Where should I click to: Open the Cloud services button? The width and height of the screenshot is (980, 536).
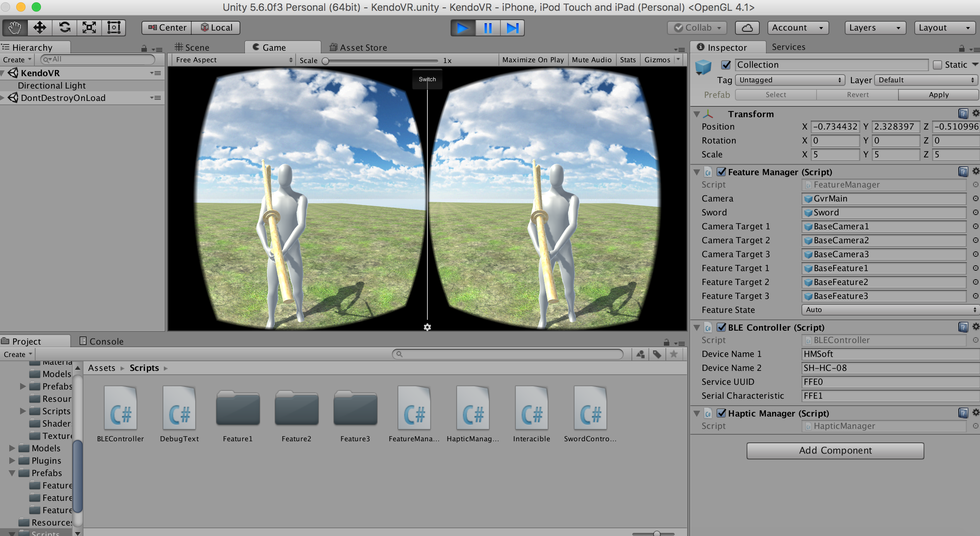(747, 28)
